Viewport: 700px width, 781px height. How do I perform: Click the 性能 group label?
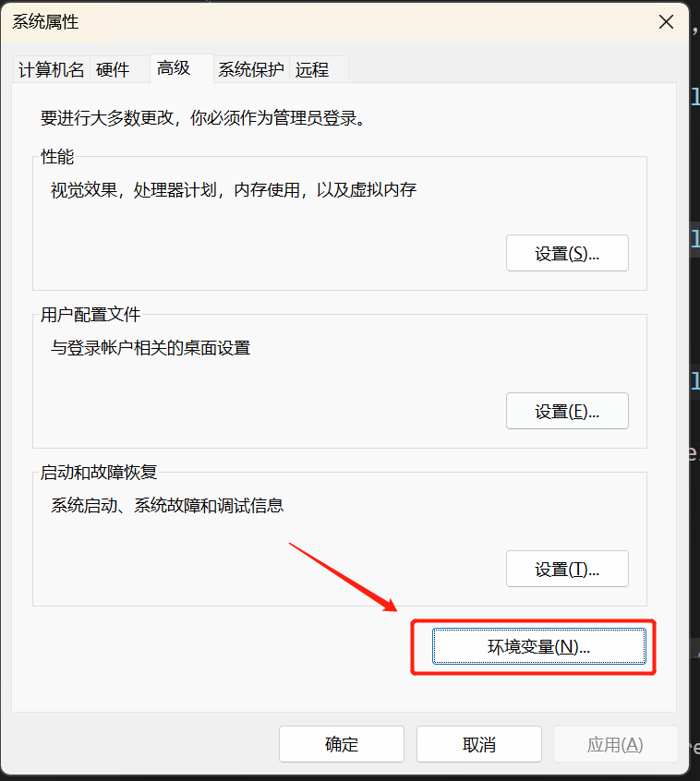(57, 157)
